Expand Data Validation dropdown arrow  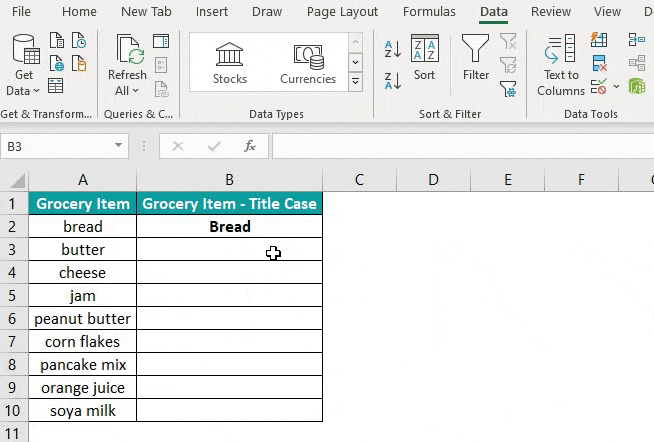point(616,87)
